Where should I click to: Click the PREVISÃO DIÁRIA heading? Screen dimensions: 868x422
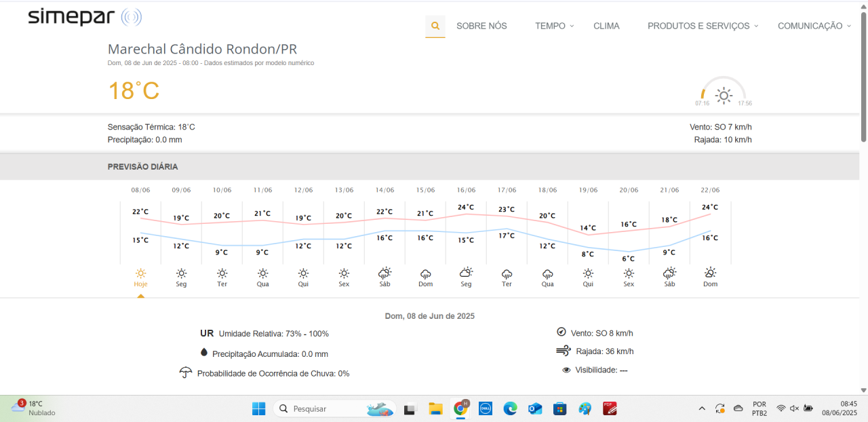pyautogui.click(x=142, y=167)
